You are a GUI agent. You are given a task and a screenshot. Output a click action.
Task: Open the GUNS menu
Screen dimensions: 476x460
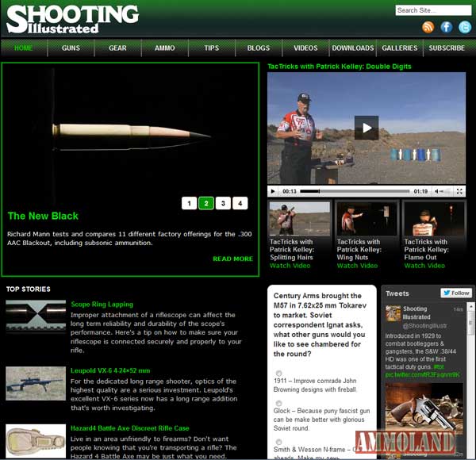[x=71, y=48]
